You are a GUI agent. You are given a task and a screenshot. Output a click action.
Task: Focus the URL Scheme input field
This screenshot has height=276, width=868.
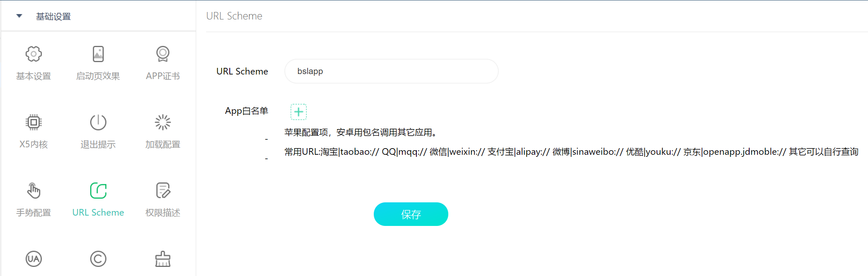(392, 71)
